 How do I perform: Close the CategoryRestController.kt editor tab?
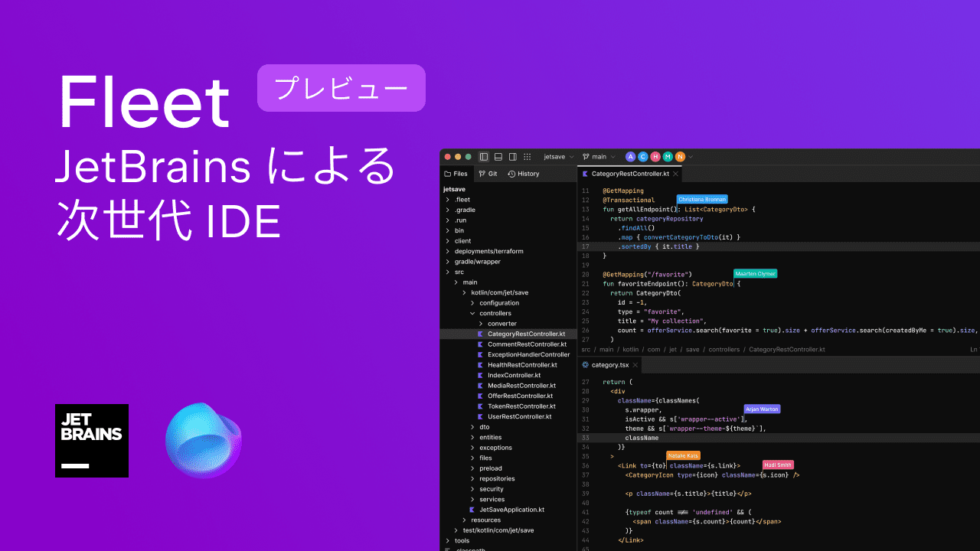click(x=675, y=174)
